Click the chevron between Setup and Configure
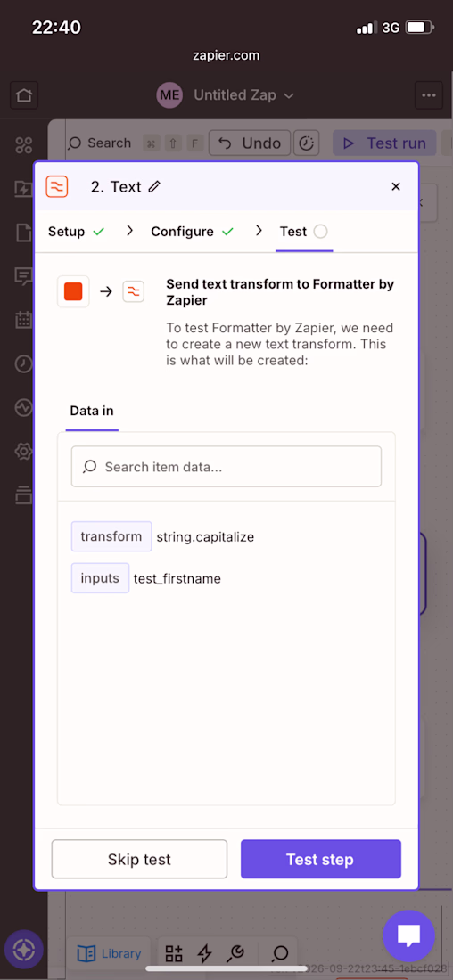Image resolution: width=453 pixels, height=980 pixels. [x=129, y=231]
